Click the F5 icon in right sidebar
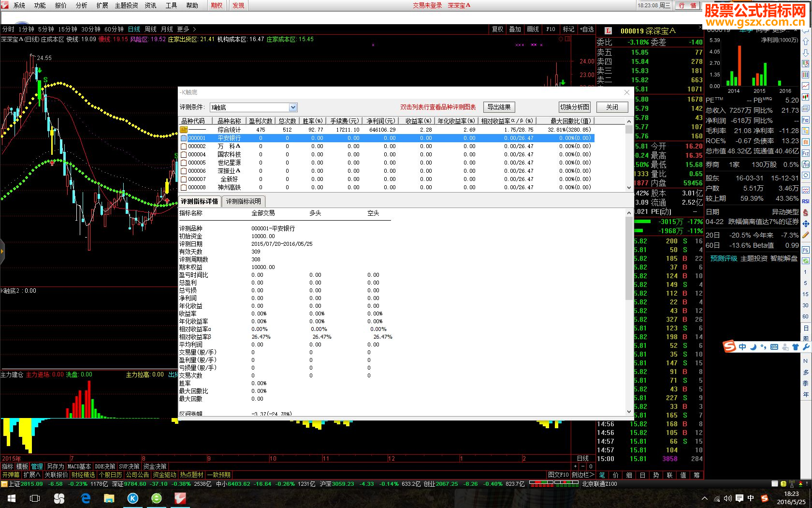This screenshot has height=508, width=812. pos(806,250)
